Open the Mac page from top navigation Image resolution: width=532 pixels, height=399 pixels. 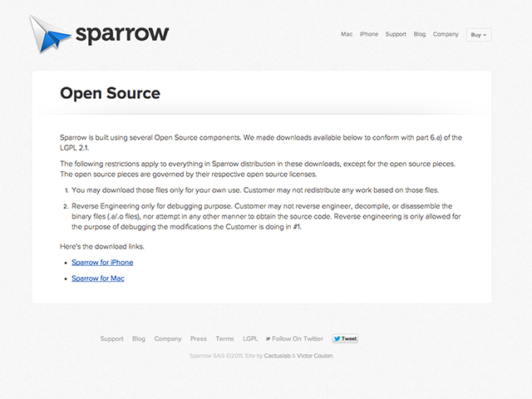[347, 34]
